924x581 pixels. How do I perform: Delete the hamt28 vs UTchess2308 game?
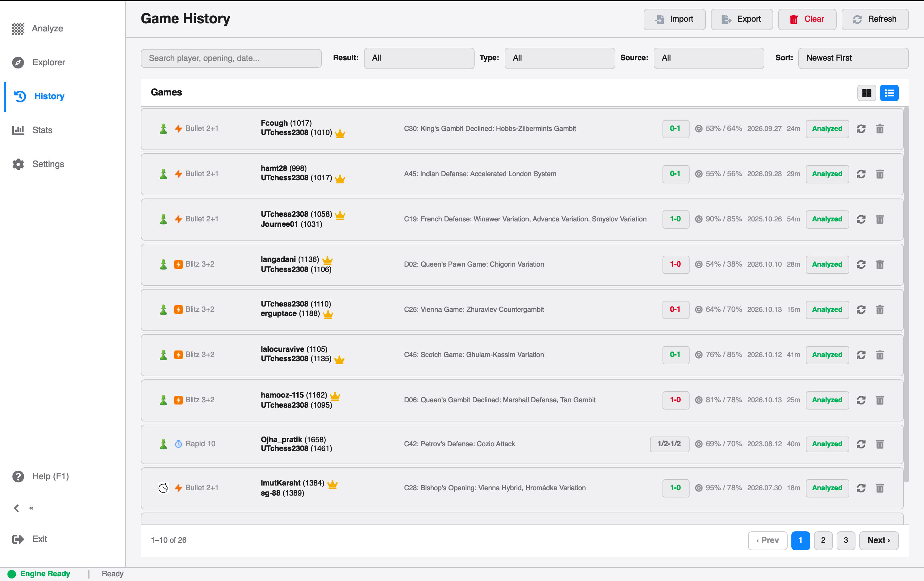[x=879, y=174]
